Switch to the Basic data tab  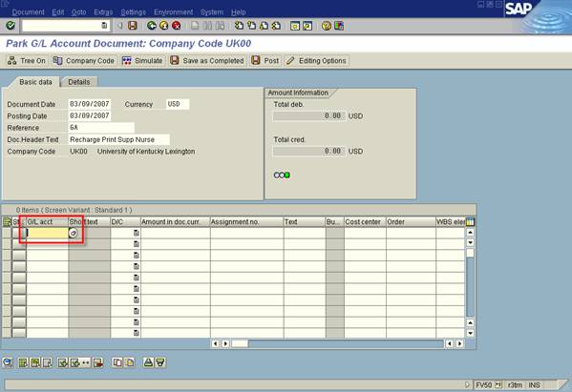tap(35, 82)
